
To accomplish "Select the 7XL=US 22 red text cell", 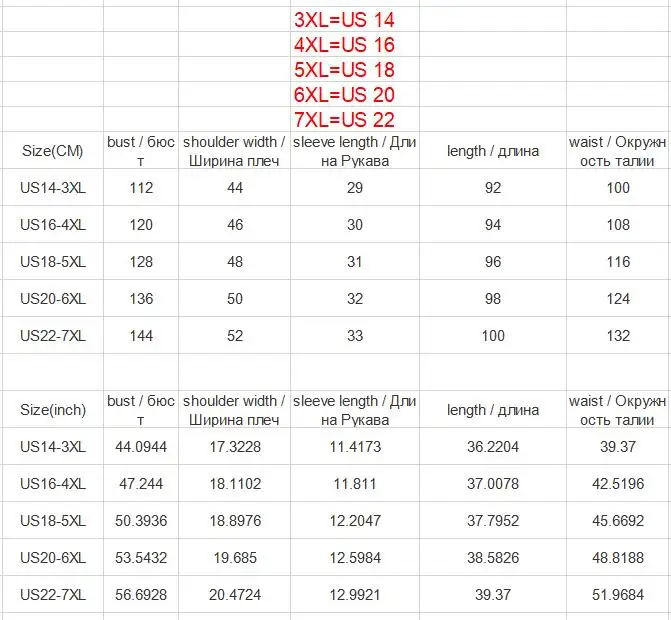I will pyautogui.click(x=354, y=120).
